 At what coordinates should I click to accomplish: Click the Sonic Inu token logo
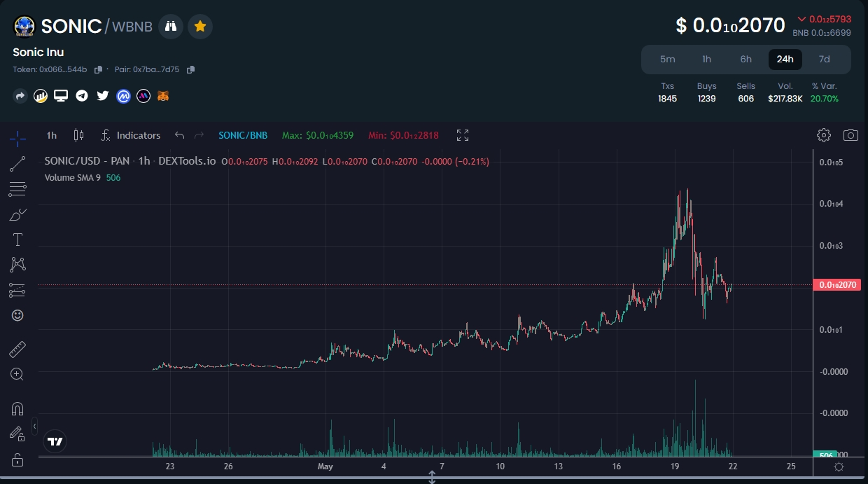pyautogui.click(x=24, y=27)
